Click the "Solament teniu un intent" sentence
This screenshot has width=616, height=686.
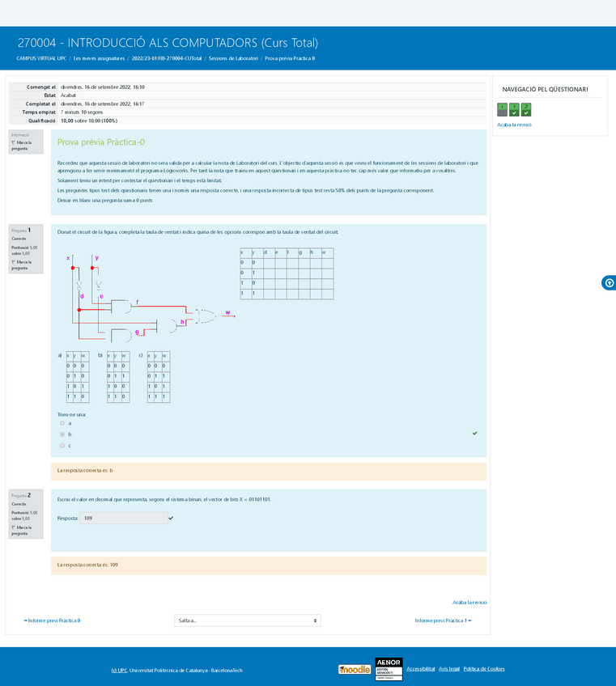140,180
